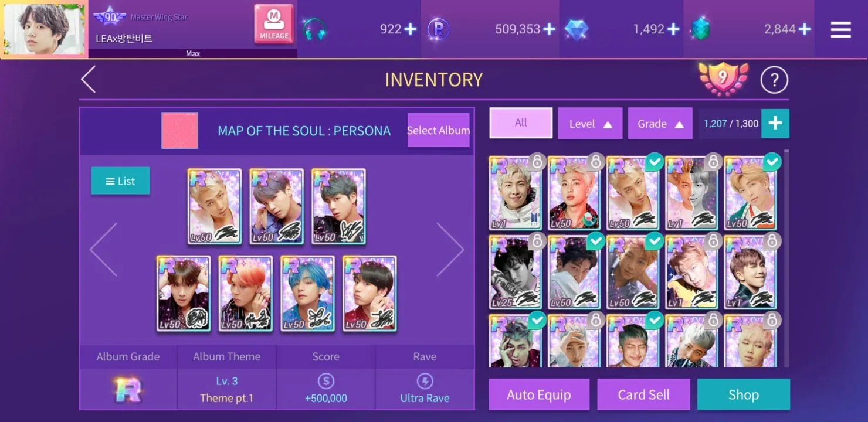
Task: Open the hamburger menu icon
Action: (840, 29)
